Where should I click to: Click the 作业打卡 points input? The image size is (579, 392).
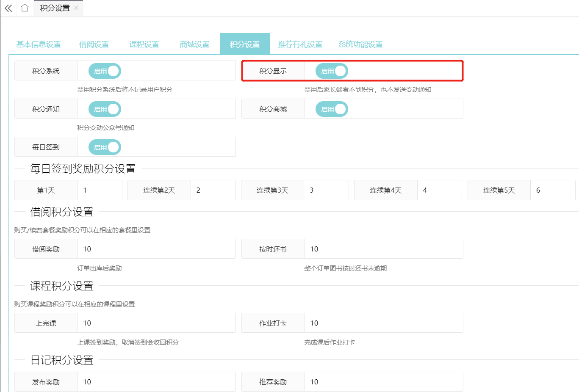(384, 323)
